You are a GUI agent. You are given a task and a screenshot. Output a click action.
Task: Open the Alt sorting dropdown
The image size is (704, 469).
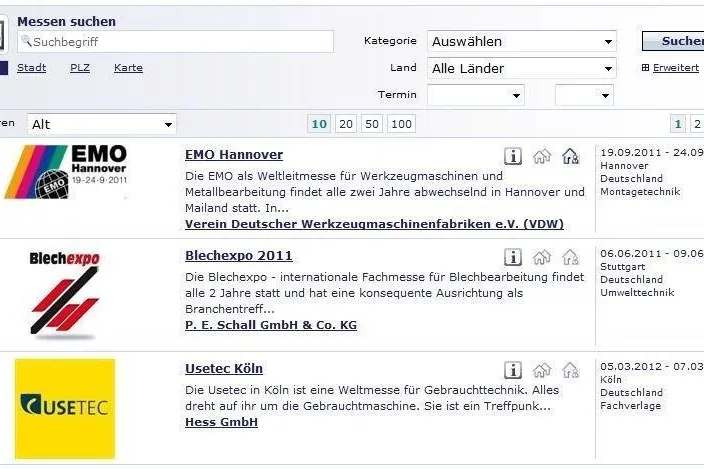point(101,124)
